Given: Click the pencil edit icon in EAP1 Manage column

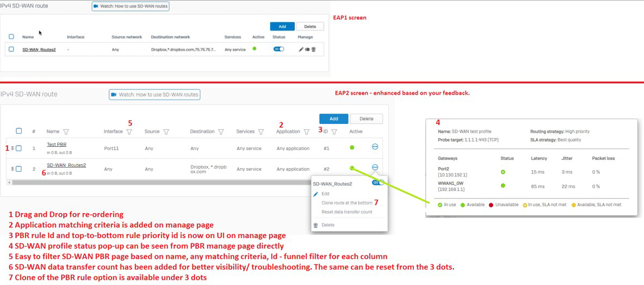Looking at the screenshot, I should point(301,49).
